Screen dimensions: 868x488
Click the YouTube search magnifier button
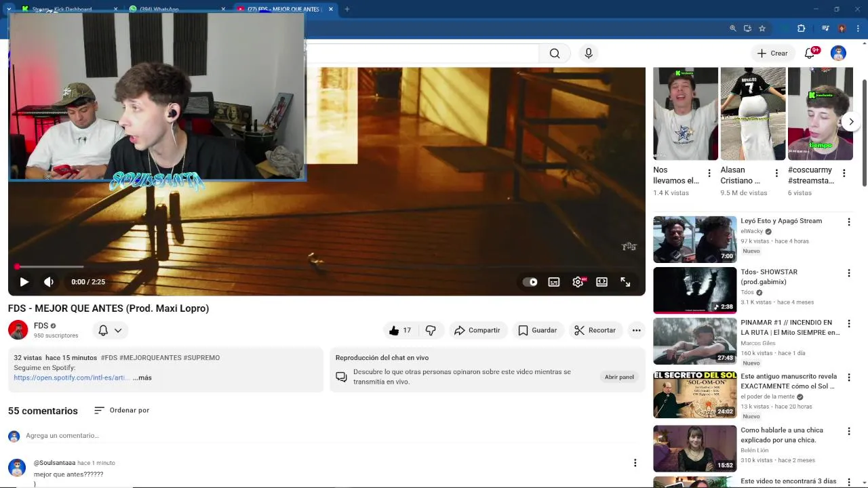(555, 54)
